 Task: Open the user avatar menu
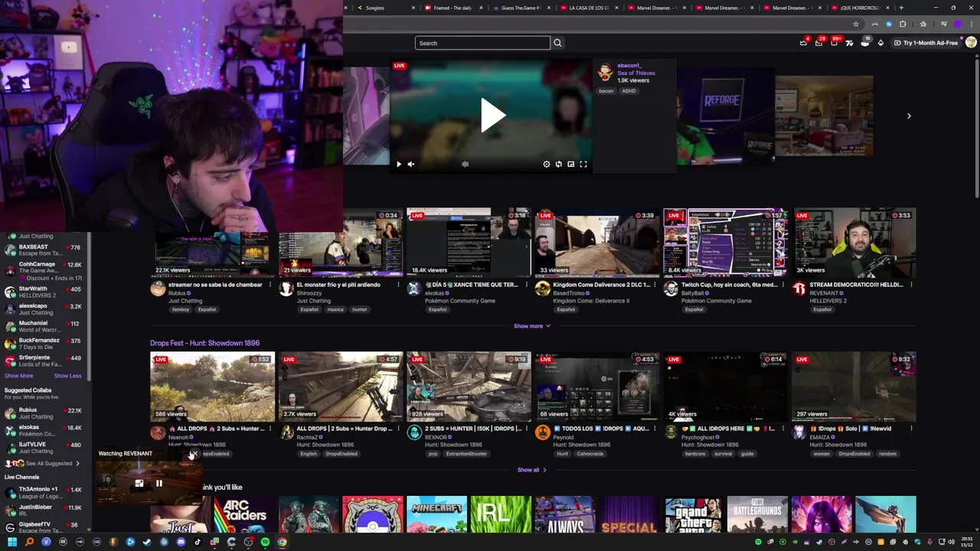[x=971, y=43]
